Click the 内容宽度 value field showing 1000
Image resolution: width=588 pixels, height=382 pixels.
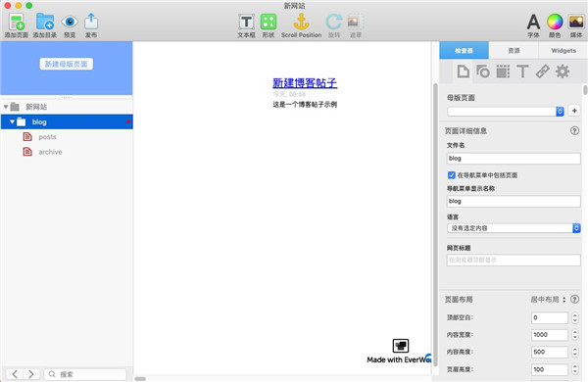(550, 334)
